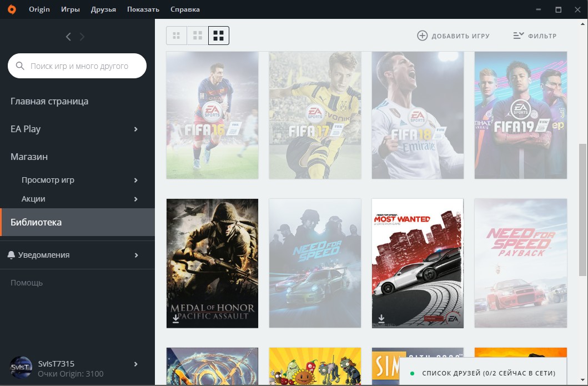The height and width of the screenshot is (386, 588).
Task: Minimize the Origin window
Action: tap(539, 9)
